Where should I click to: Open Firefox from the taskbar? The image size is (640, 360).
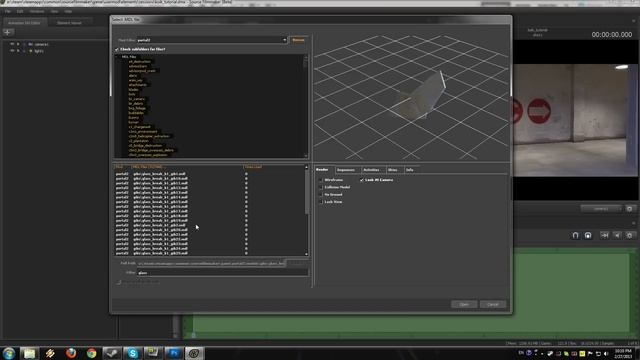click(x=71, y=353)
